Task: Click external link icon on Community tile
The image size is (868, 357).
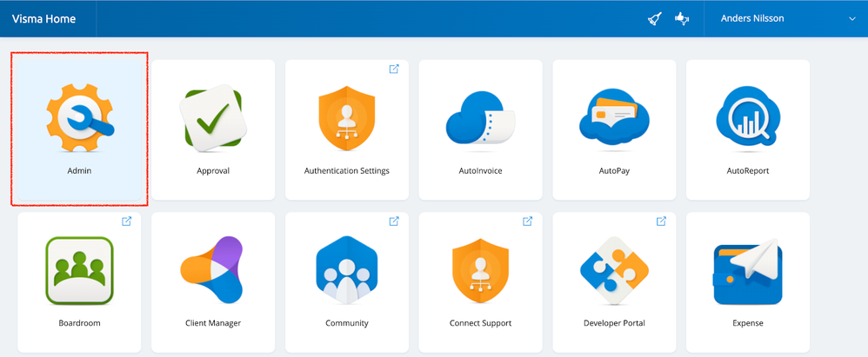Action: click(x=394, y=221)
